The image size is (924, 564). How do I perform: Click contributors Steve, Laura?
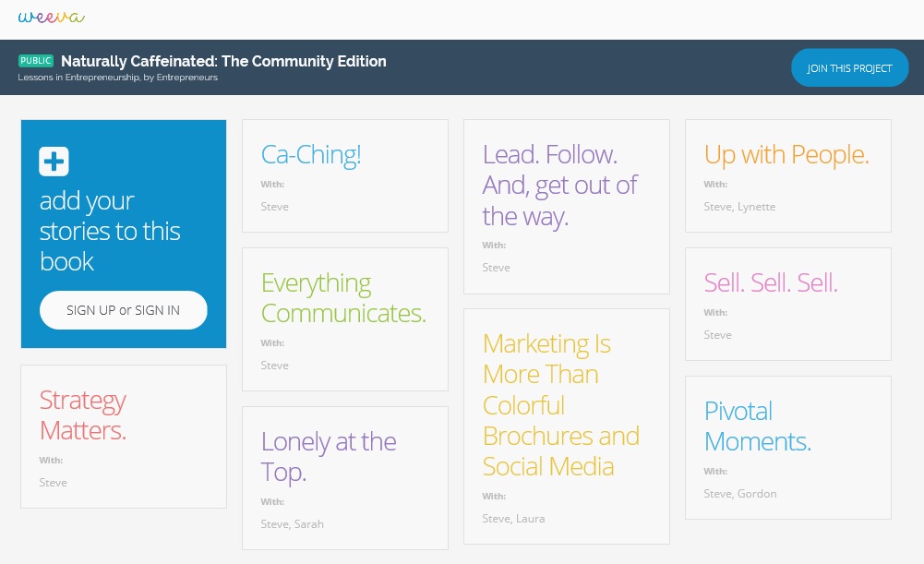coord(513,519)
